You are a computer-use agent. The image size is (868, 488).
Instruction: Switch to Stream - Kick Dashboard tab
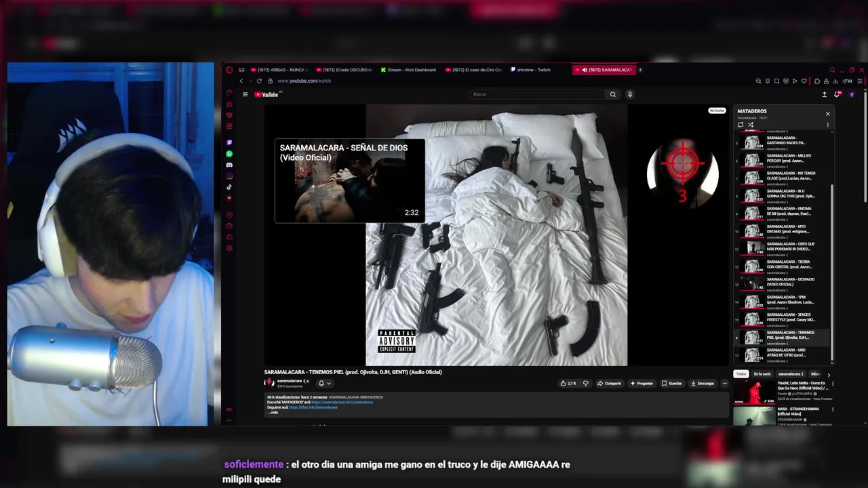[x=409, y=70]
